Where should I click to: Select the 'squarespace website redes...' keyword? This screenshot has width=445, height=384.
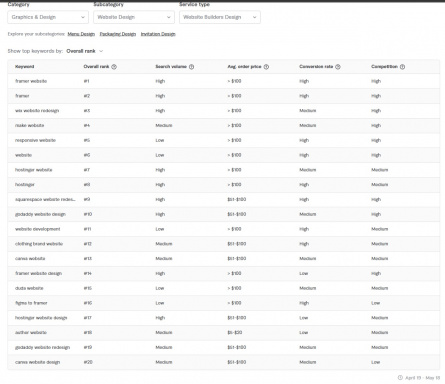[45, 199]
